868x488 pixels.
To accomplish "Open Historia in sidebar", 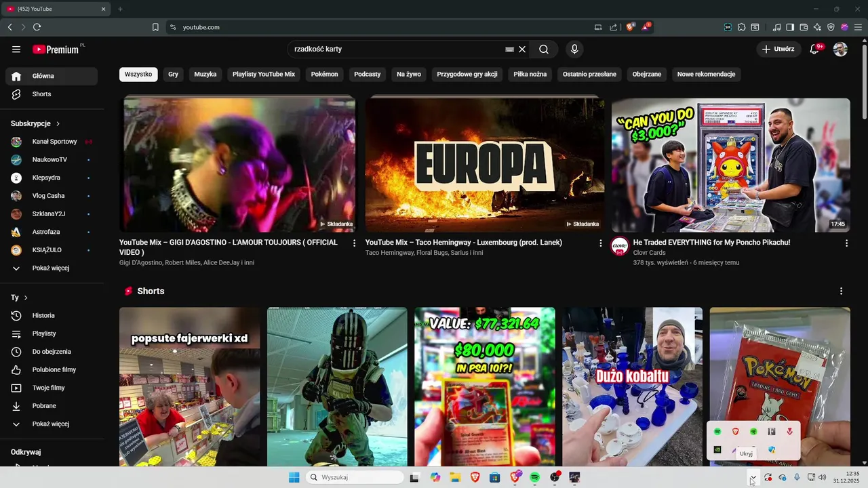I will [x=51, y=315].
